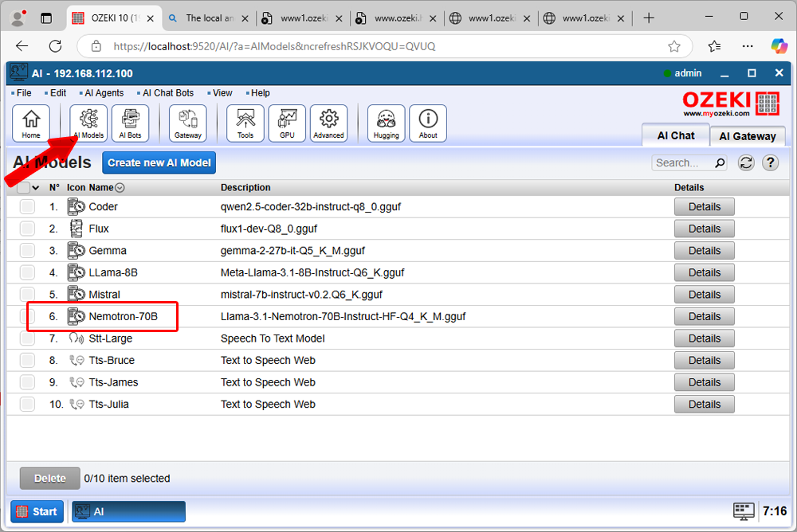The image size is (797, 532).
Task: Open Details for the Gemma model
Action: 705,251
